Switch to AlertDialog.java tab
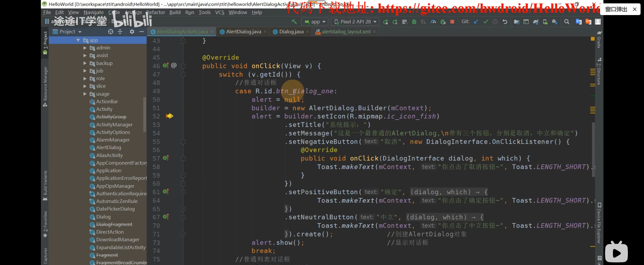This screenshot has width=644, height=265. pyautogui.click(x=244, y=31)
